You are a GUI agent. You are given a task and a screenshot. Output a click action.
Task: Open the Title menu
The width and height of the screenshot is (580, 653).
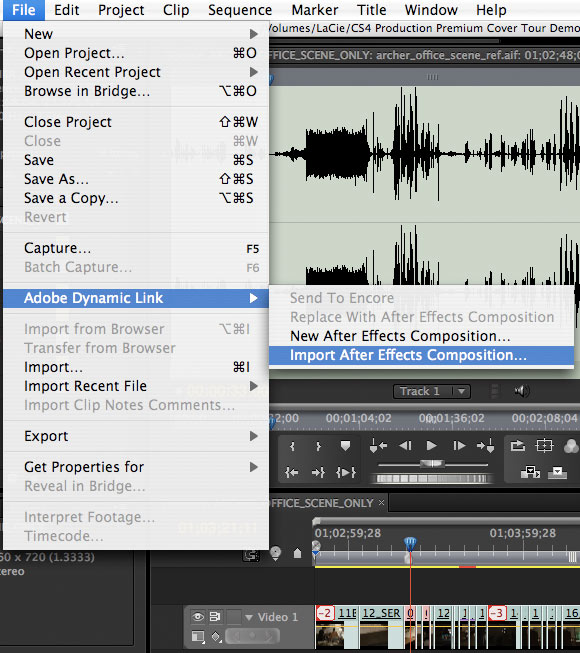coord(372,10)
